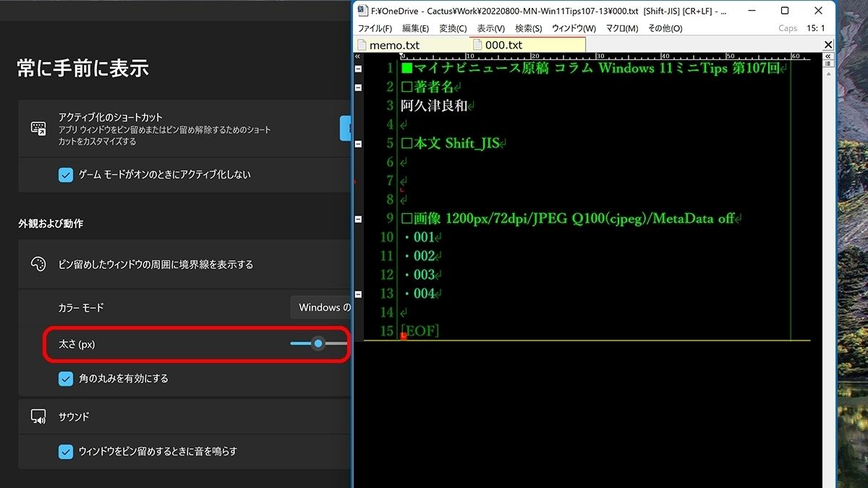
Task: Close the tab with the X button
Action: [828, 45]
